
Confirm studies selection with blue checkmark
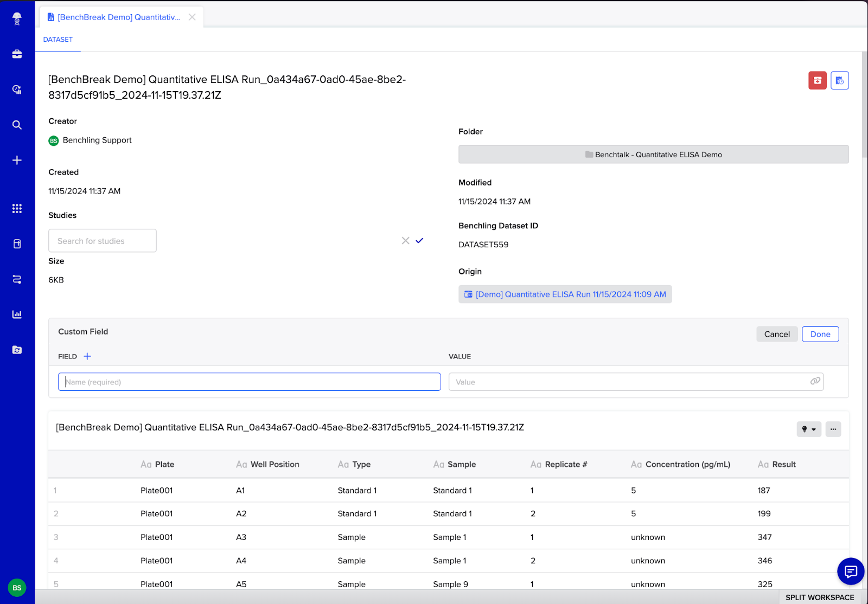click(419, 240)
